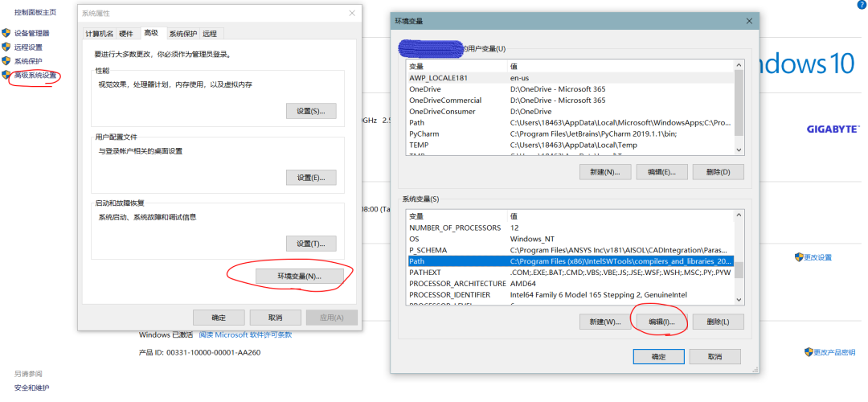
Task: Open Device Manager shield icon link
Action: [6, 33]
